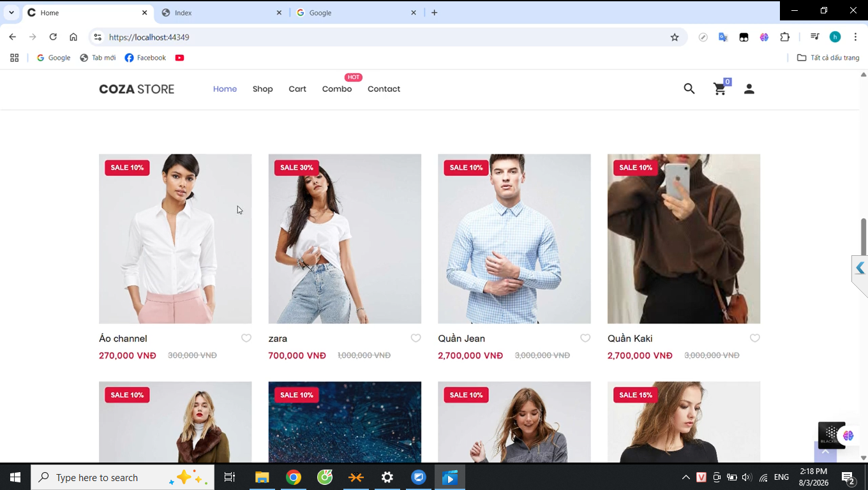
Task: Click the Chrome home button
Action: (73, 37)
